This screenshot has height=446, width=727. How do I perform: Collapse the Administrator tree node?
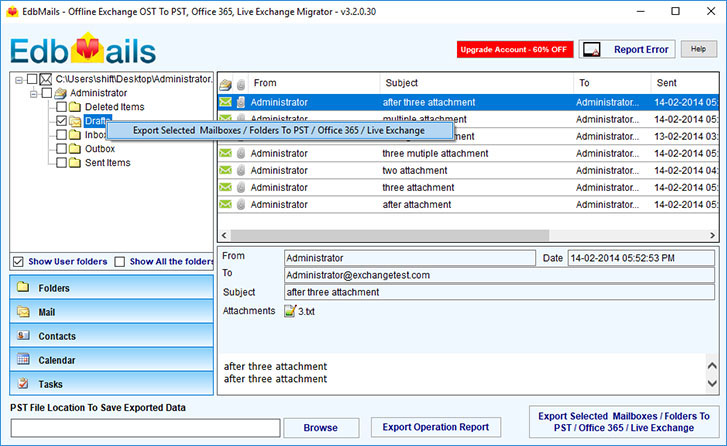click(x=33, y=94)
